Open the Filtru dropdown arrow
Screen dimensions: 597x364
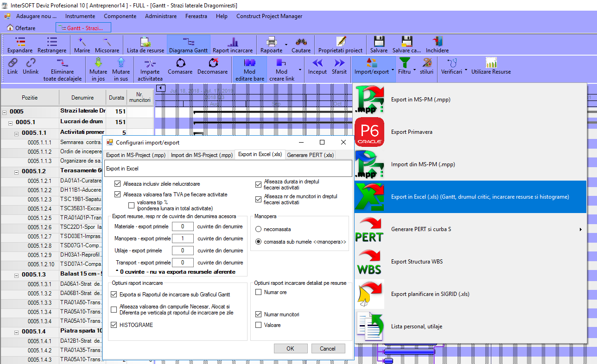pos(414,71)
